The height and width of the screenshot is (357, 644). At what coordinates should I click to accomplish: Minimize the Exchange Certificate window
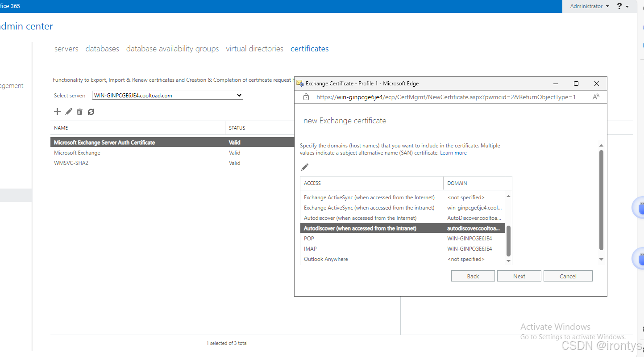(556, 84)
